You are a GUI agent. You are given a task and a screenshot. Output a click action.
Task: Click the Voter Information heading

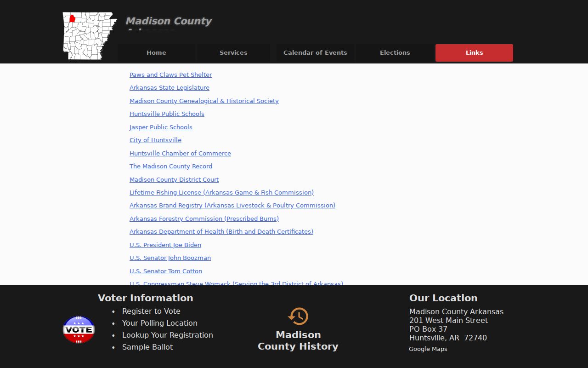pos(146,298)
